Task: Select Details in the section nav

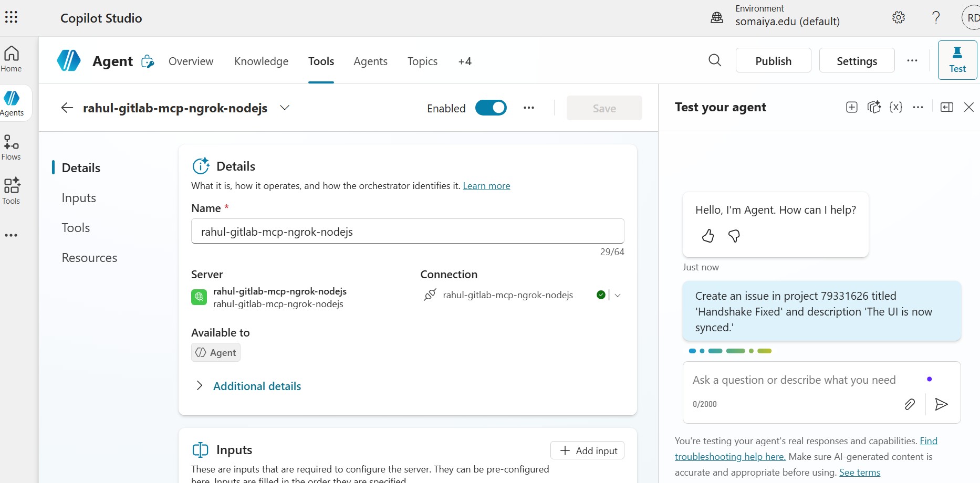Action: coord(81,167)
